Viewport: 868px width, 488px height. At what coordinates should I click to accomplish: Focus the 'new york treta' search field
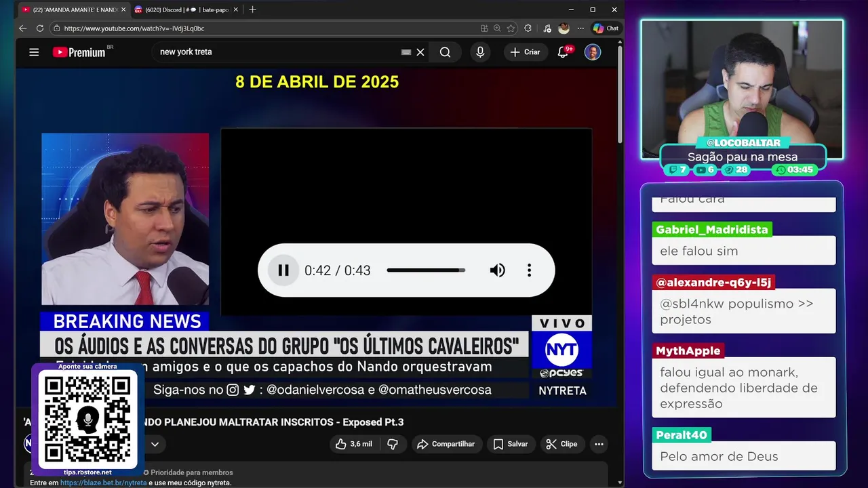click(x=278, y=52)
